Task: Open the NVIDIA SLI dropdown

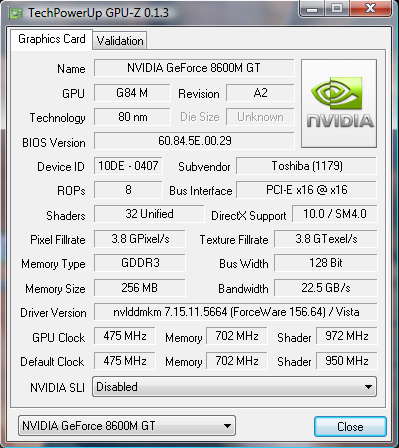Action: (x=234, y=387)
